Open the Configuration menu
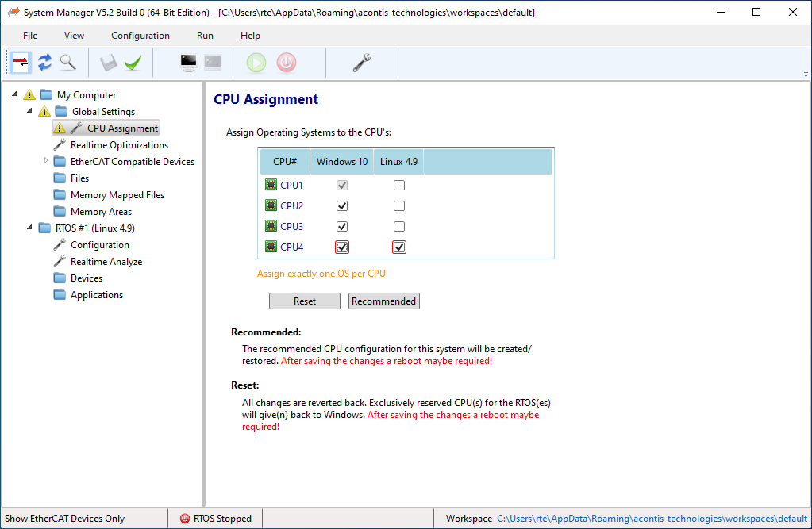This screenshot has width=812, height=529. click(x=140, y=35)
